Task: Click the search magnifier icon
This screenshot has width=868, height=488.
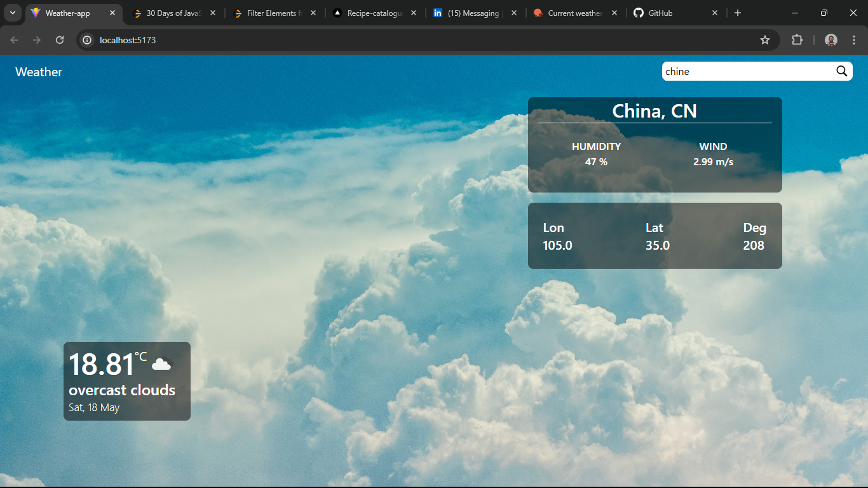Action: click(x=841, y=71)
